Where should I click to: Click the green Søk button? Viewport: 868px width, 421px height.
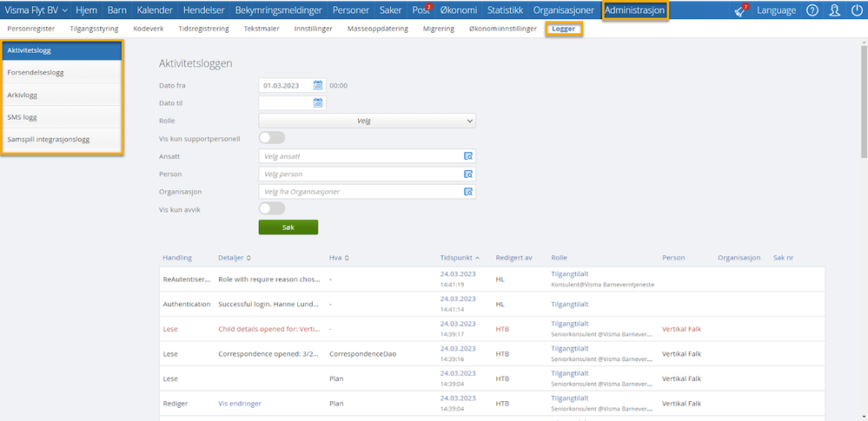(x=288, y=227)
